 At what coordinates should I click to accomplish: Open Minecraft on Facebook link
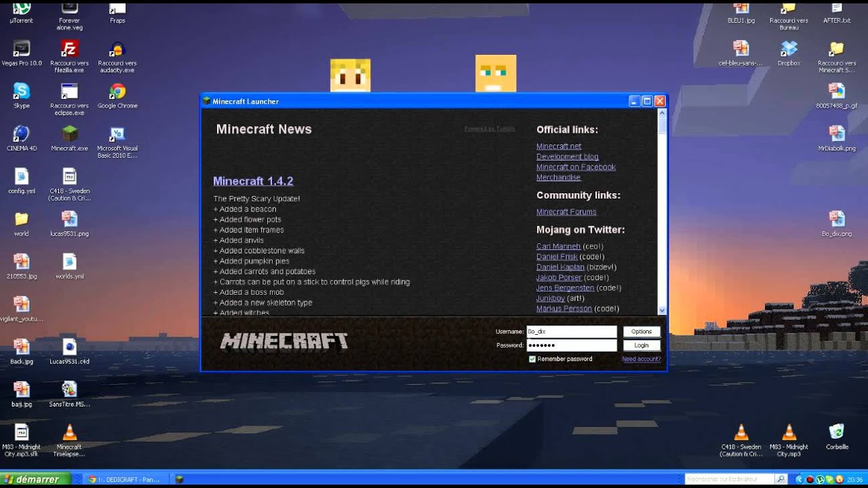(x=576, y=167)
